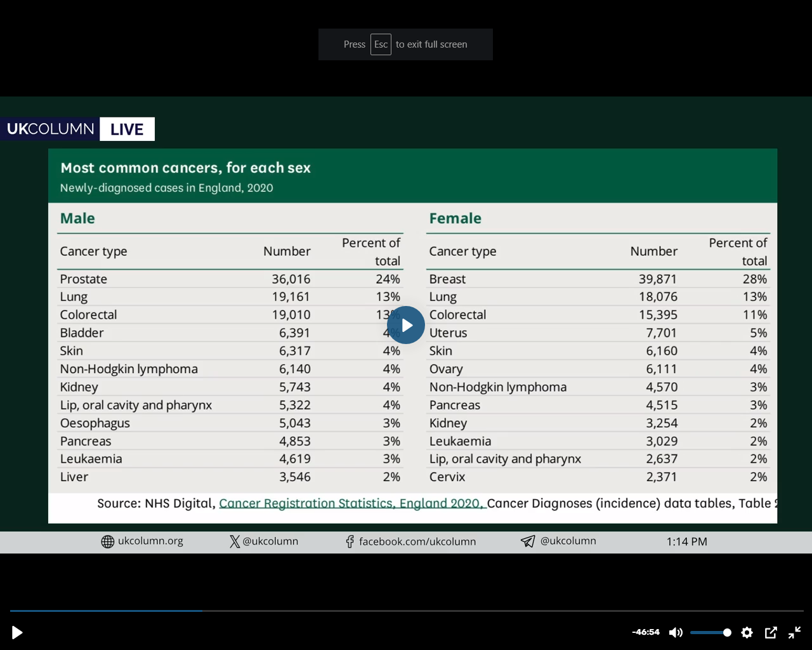Click 'Oesophagus' row label
The image size is (812, 650).
(95, 423)
